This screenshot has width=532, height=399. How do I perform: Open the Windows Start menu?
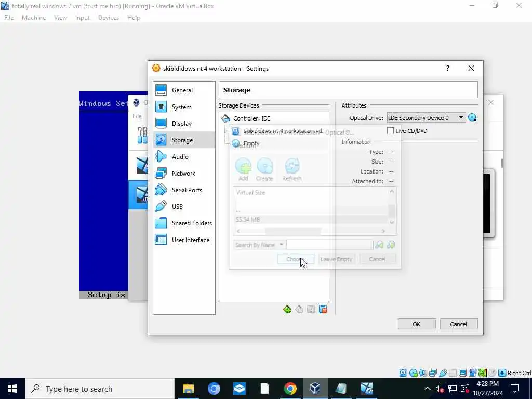[x=12, y=389]
